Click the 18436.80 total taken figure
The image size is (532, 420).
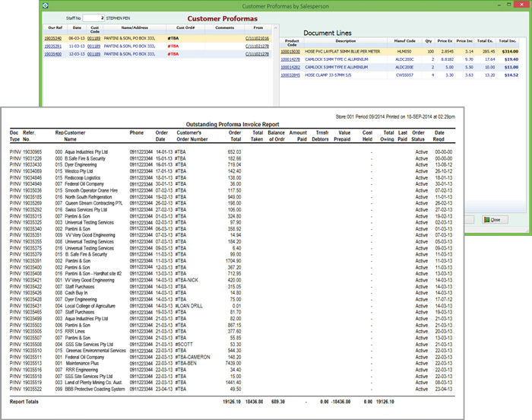point(254,402)
